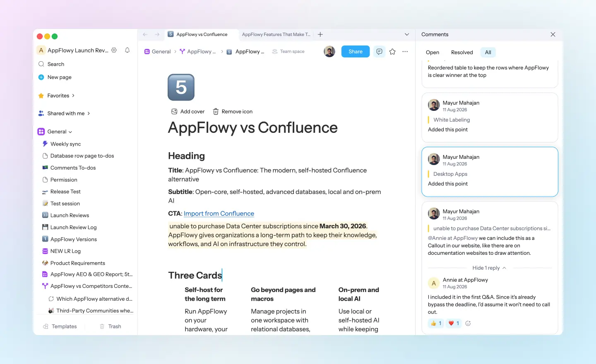Open the Trash
596x364 pixels.
[x=111, y=326]
